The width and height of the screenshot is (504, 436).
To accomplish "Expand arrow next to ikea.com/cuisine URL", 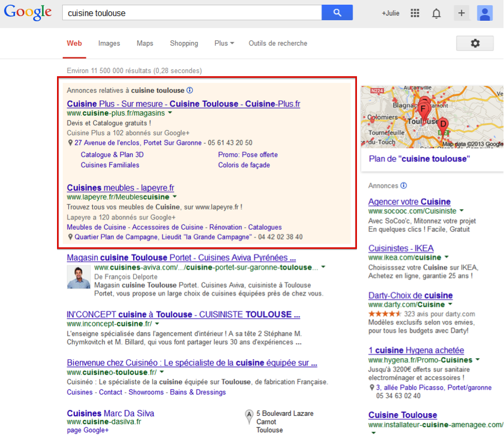I will click(446, 257).
